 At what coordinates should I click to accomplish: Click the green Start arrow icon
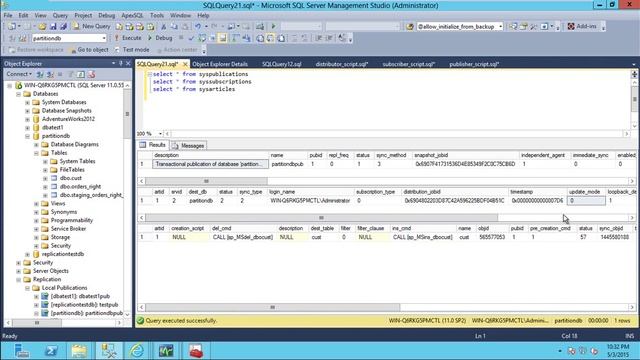tap(273, 26)
